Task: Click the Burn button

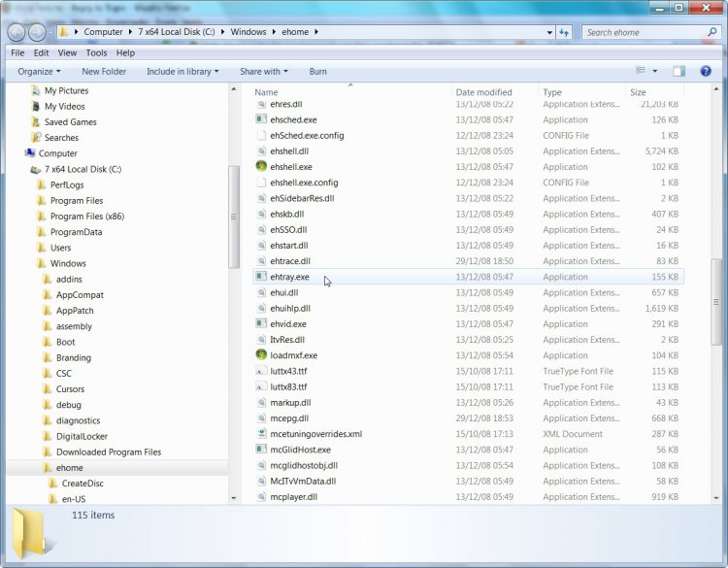Action: [x=317, y=72]
